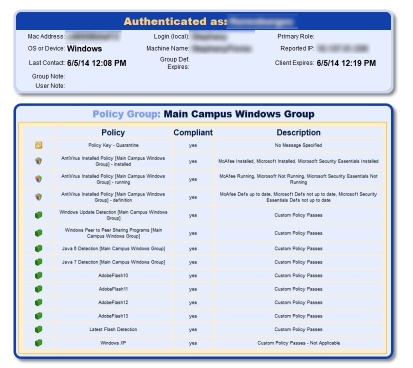Click green cube icon beside AdobeFlash12

(39, 302)
